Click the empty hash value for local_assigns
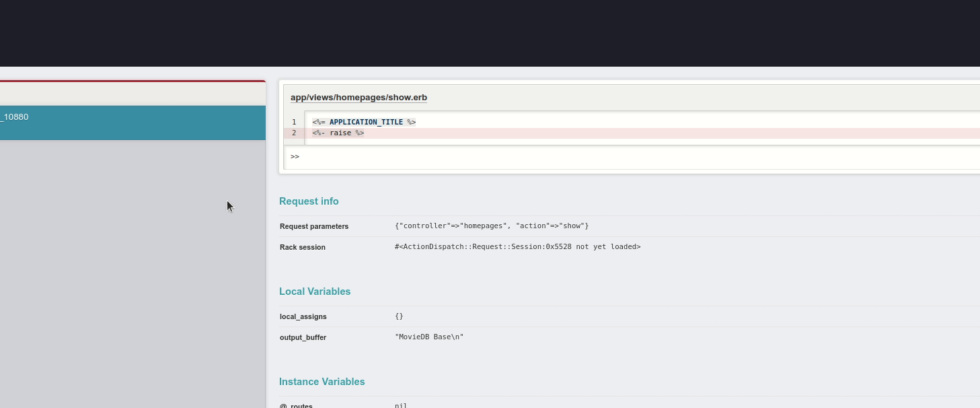980x408 pixels. 399,316
